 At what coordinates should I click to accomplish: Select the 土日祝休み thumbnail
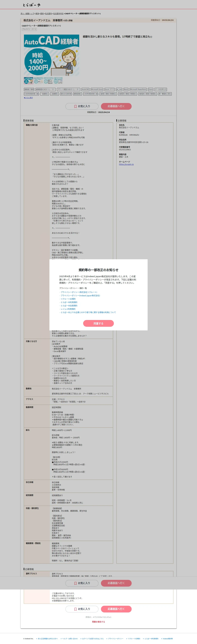click(48, 80)
